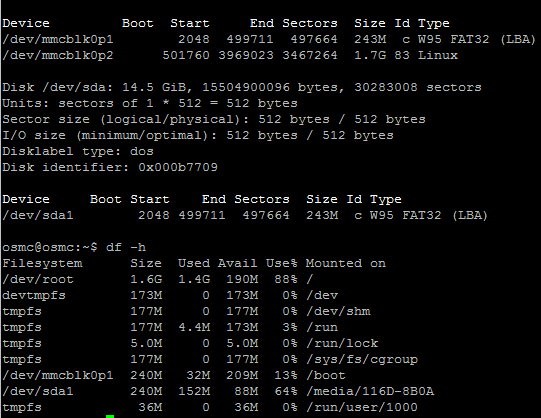Click the osmc@osmc:~$ prompt
The image size is (541, 418).
(50, 247)
